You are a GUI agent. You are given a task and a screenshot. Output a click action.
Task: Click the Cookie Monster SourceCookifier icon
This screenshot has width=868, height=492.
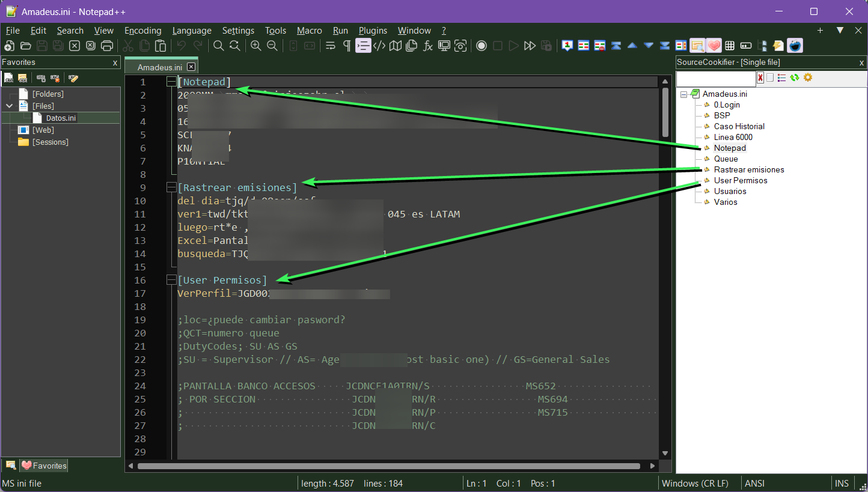795,46
